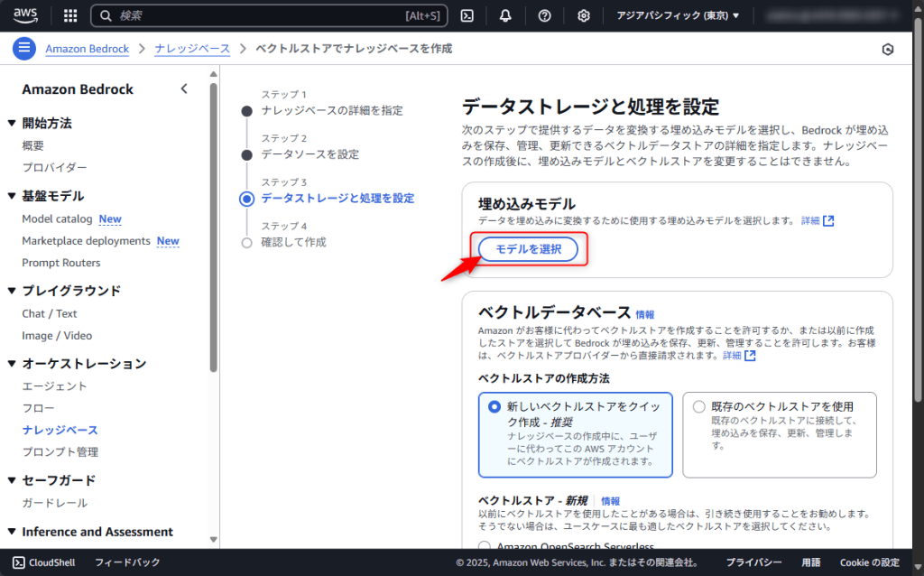Image resolution: width=924 pixels, height=576 pixels.
Task: Collapse the プレイグラウンド section
Action: pos(11,291)
